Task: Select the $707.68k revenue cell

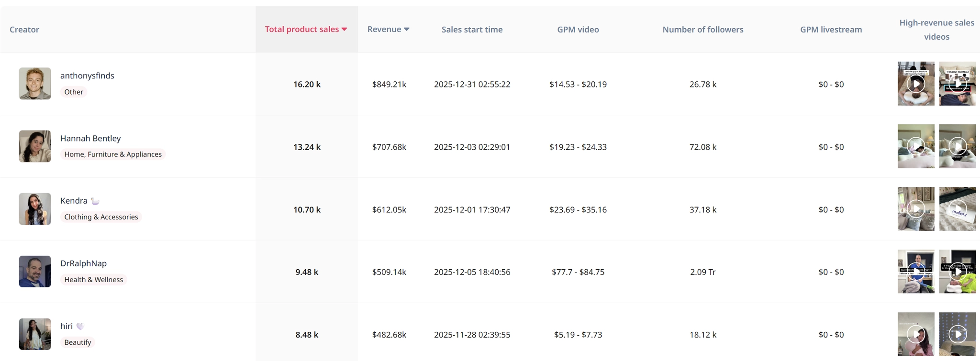Action: click(x=389, y=147)
